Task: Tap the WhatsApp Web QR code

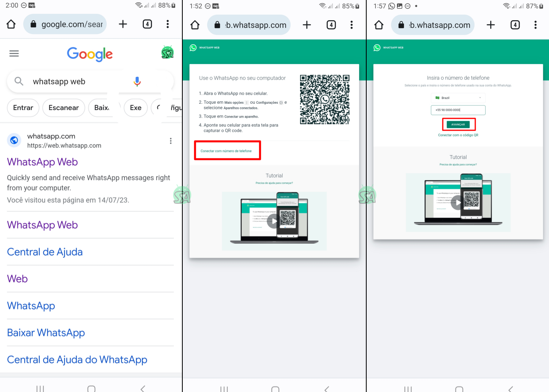Action: coord(325,99)
